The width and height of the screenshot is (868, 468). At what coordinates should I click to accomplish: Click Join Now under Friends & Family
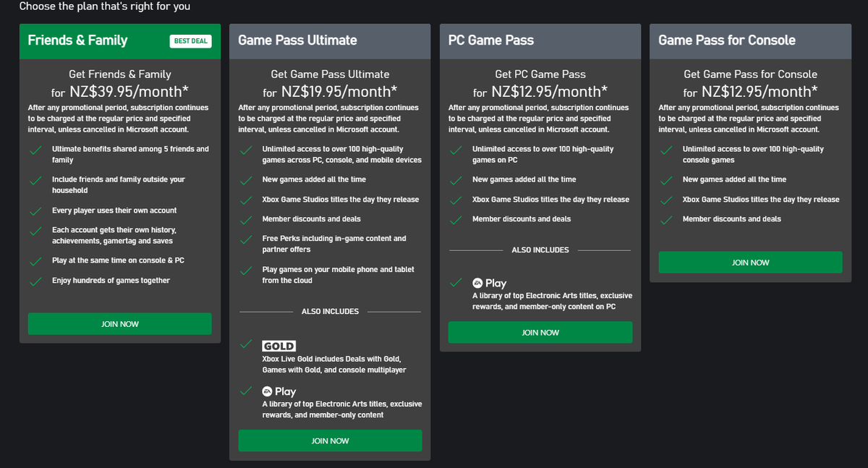(120, 324)
